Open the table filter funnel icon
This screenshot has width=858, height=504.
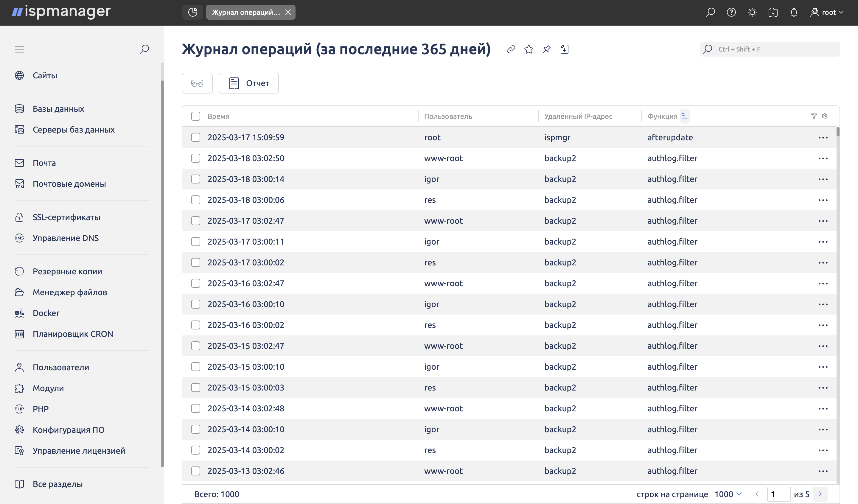coord(814,116)
